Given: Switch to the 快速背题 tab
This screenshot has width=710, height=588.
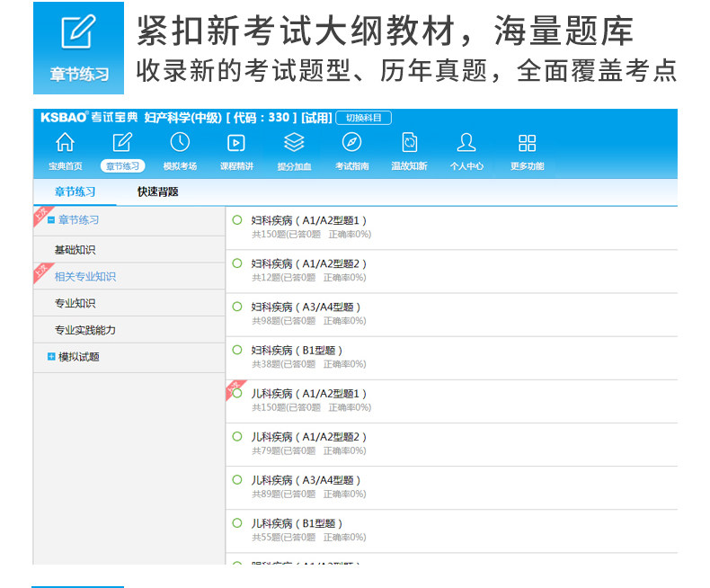Looking at the screenshot, I should coord(158,192).
